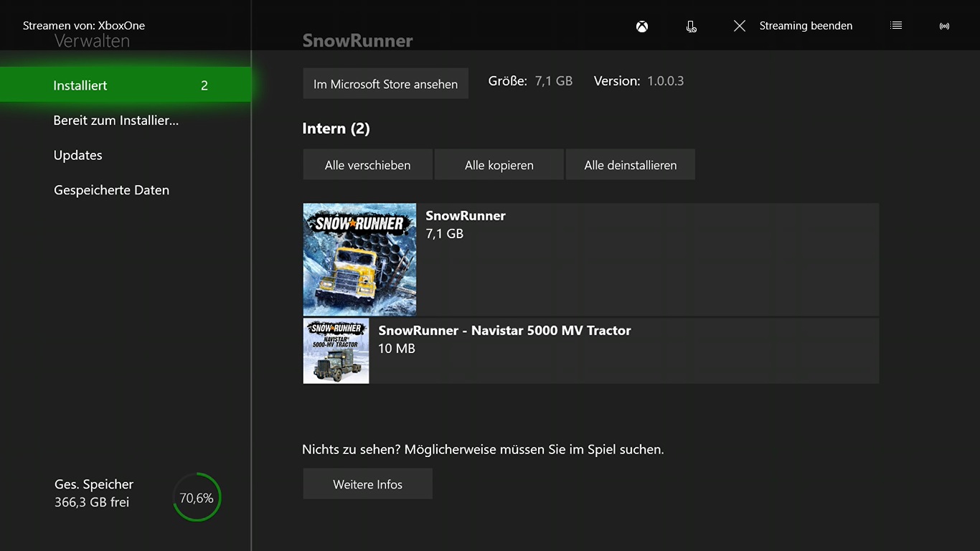Click the Weitere Infos button
The image size is (980, 551).
(x=367, y=484)
